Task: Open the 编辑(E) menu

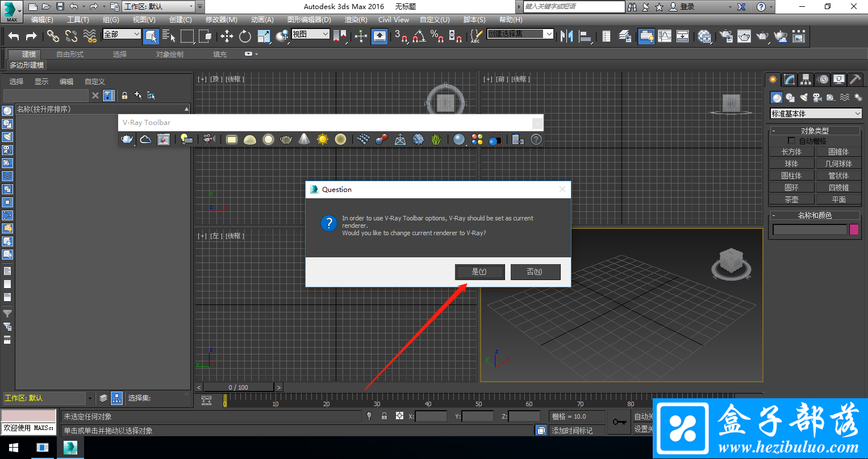Action: point(42,19)
